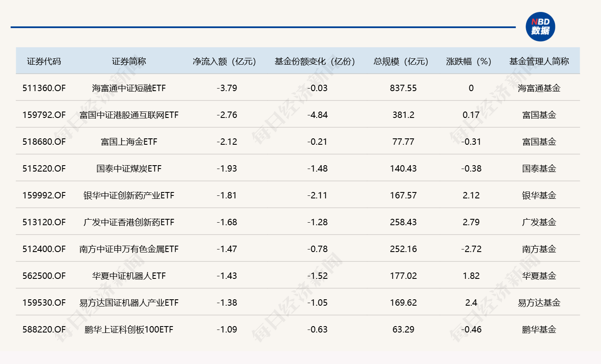601x364 pixels.
Task: Click price change 0.17 in 159792.OF row
Action: click(x=471, y=115)
